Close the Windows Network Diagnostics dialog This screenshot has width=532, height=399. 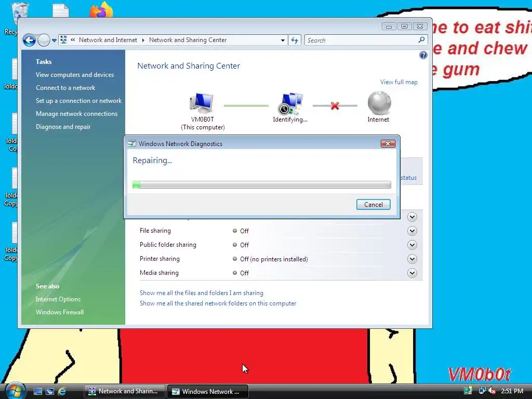[388, 143]
